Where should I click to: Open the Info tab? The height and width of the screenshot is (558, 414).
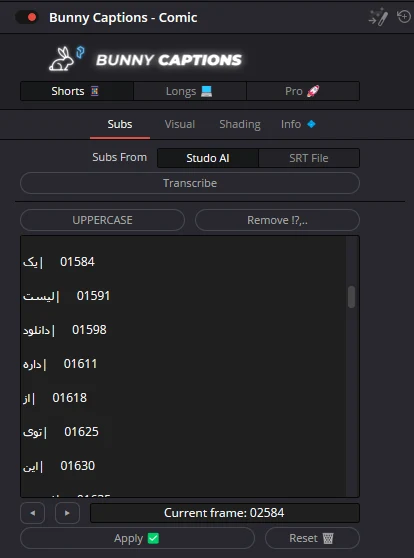[x=291, y=124]
